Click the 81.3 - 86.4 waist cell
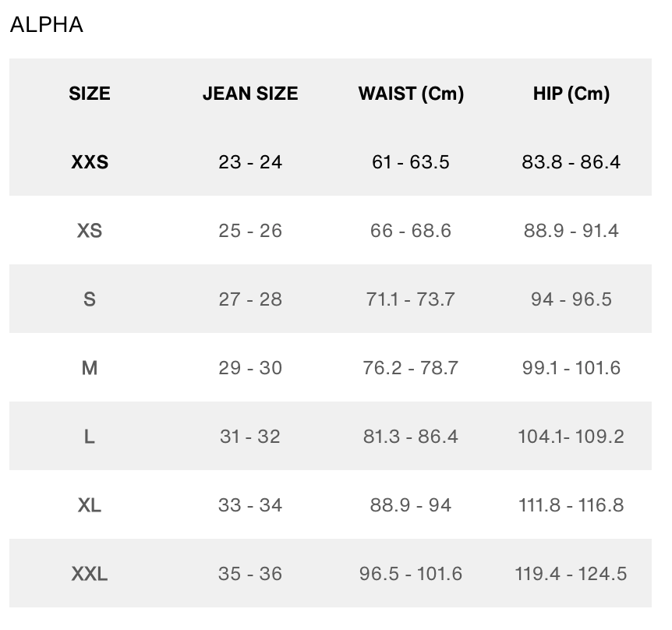Viewport: 672px width, 630px height. (x=411, y=437)
